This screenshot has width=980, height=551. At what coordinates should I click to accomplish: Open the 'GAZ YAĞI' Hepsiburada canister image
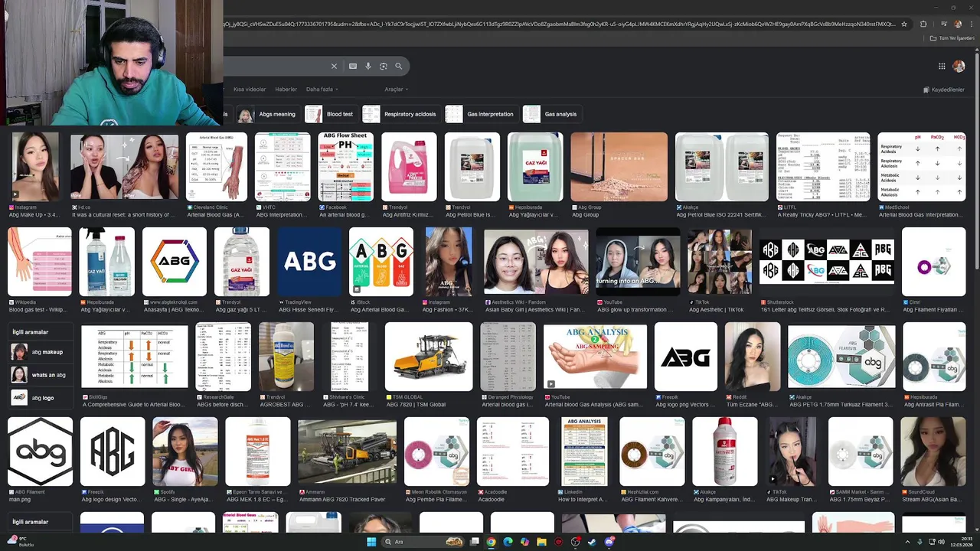tap(535, 167)
